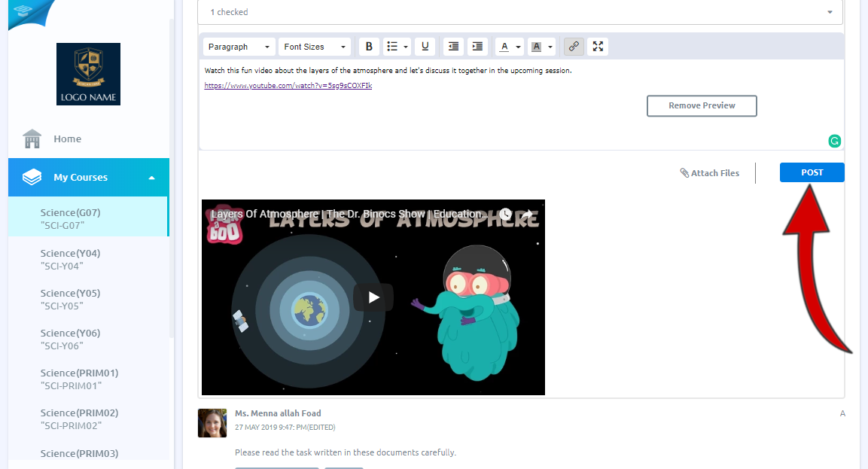This screenshot has height=469, width=868.
Task: Click the graduation cap corner icon
Action: click(x=23, y=11)
